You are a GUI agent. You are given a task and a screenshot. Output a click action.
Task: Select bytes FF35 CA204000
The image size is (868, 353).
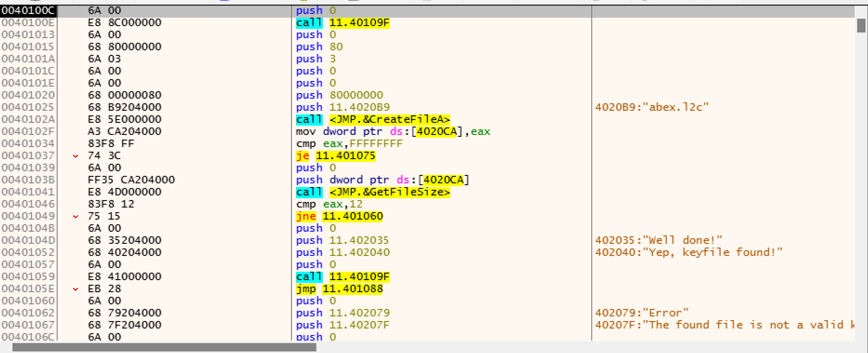tap(131, 180)
